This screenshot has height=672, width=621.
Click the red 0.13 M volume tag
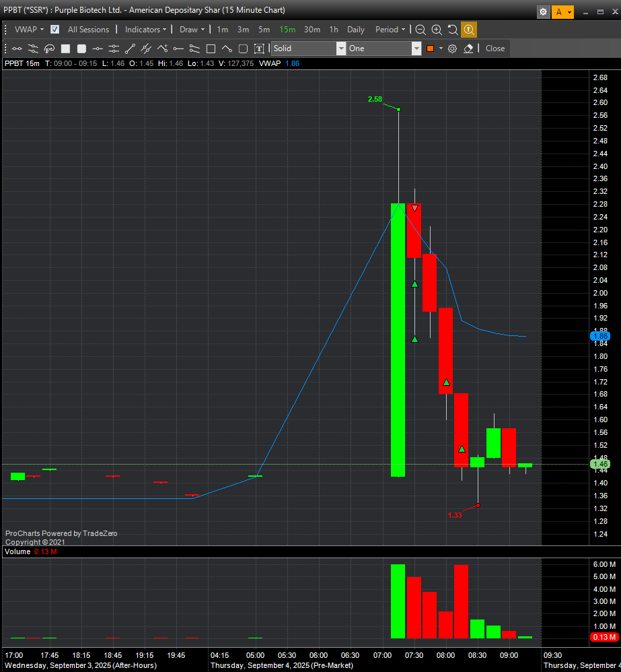pyautogui.click(x=604, y=637)
